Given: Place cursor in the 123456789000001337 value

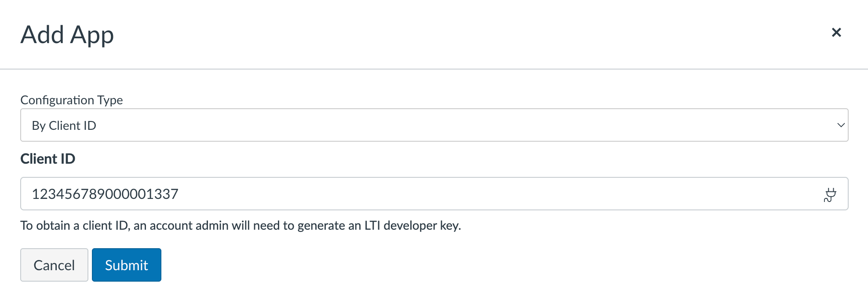Looking at the screenshot, I should point(105,194).
